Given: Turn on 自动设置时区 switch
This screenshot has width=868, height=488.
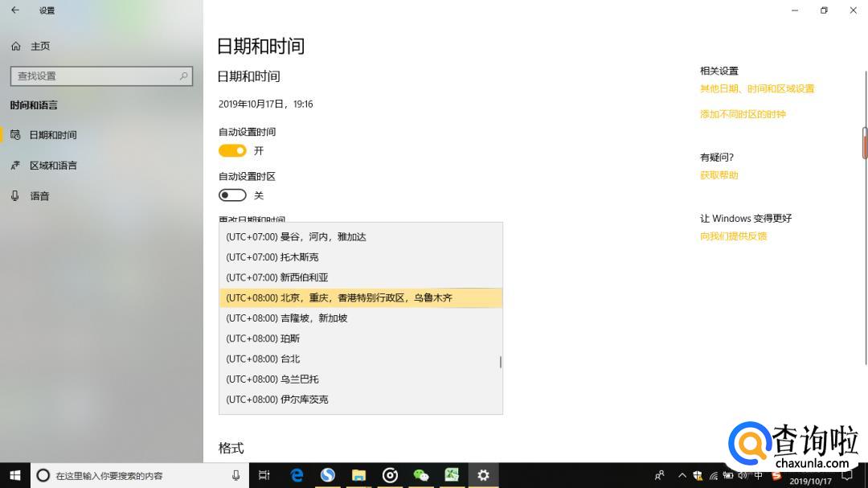Looking at the screenshot, I should click(x=232, y=195).
